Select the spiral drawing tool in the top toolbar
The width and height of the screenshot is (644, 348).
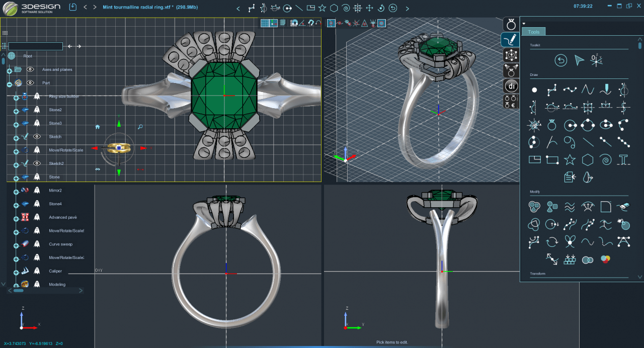[x=346, y=8]
